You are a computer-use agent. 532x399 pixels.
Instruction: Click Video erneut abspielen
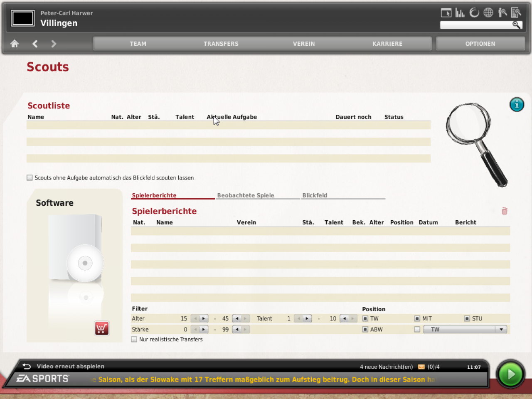pos(70,366)
